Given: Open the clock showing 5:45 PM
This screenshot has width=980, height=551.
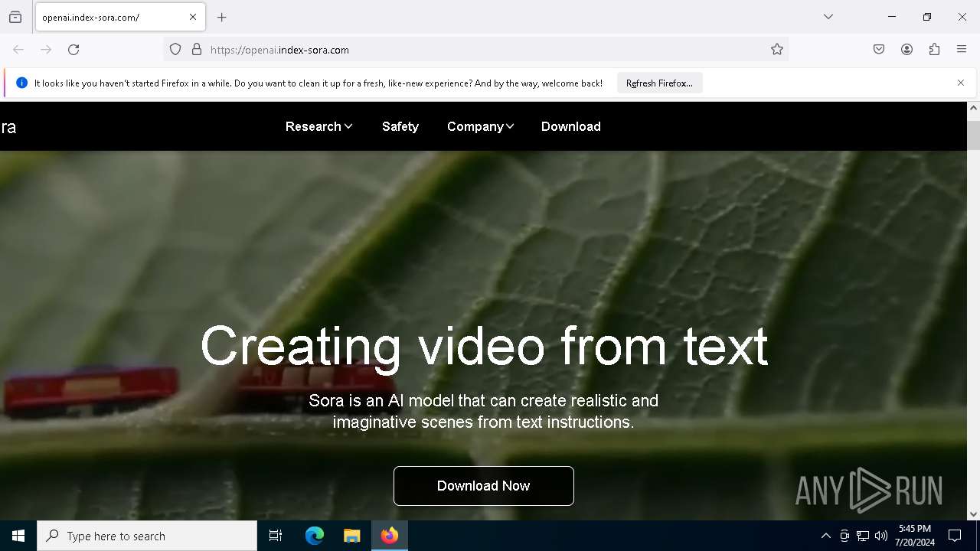Looking at the screenshot, I should (914, 536).
